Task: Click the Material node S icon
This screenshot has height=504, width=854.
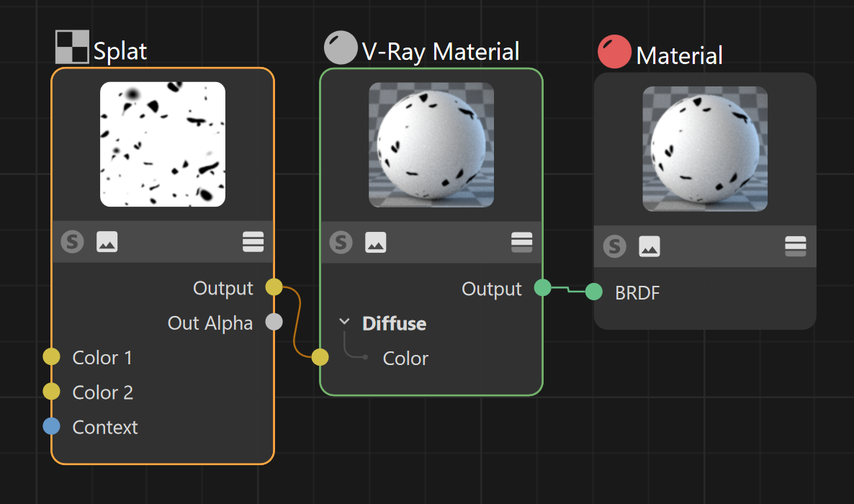Action: point(615,246)
